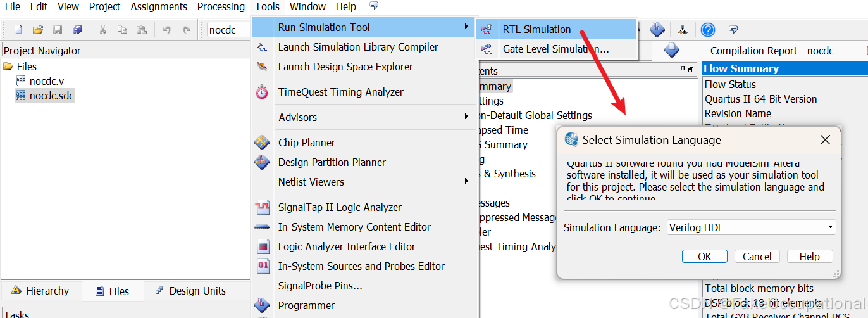Open the View menu

[68, 6]
